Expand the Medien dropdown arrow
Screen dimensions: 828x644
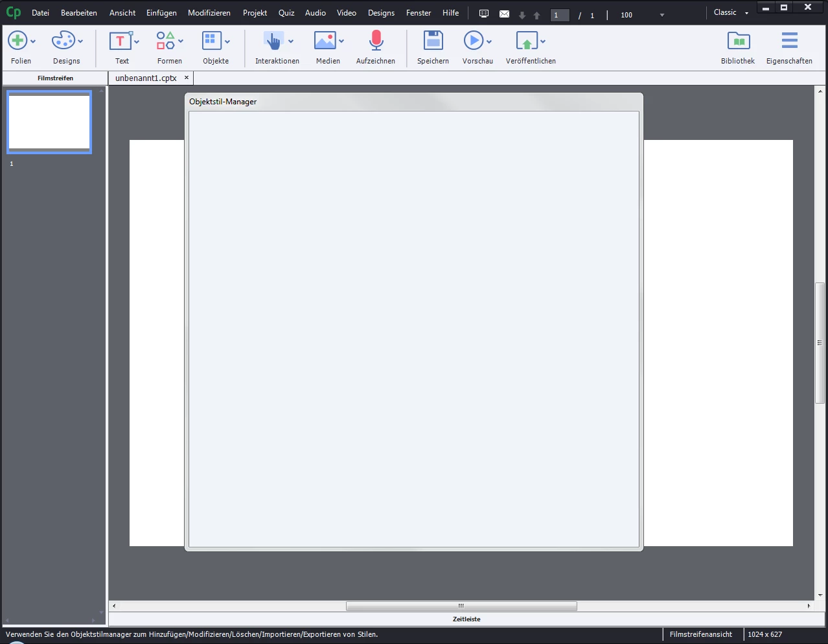(341, 41)
